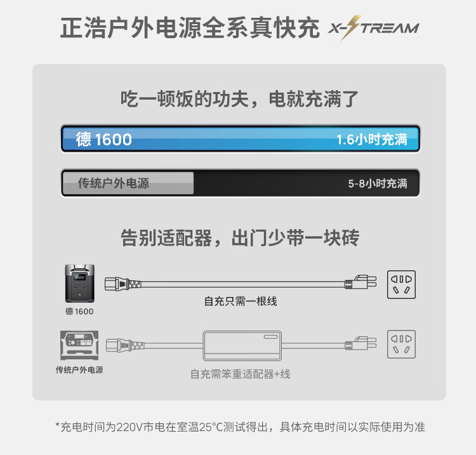The height and width of the screenshot is (455, 476).
Task: Click the bottom cable's device connector end
Action: pyautogui.click(x=125, y=345)
